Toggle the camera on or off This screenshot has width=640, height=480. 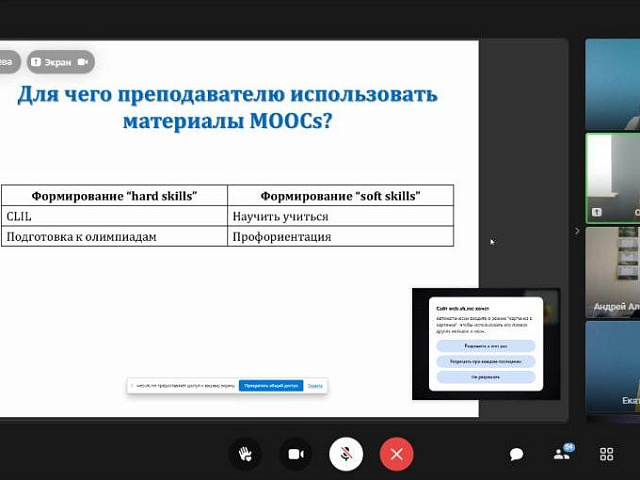pyautogui.click(x=295, y=454)
